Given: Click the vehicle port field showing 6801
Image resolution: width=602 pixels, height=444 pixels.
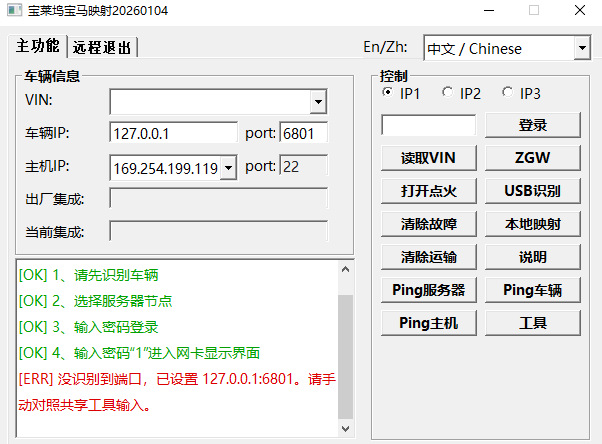Looking at the screenshot, I should pyautogui.click(x=304, y=133).
